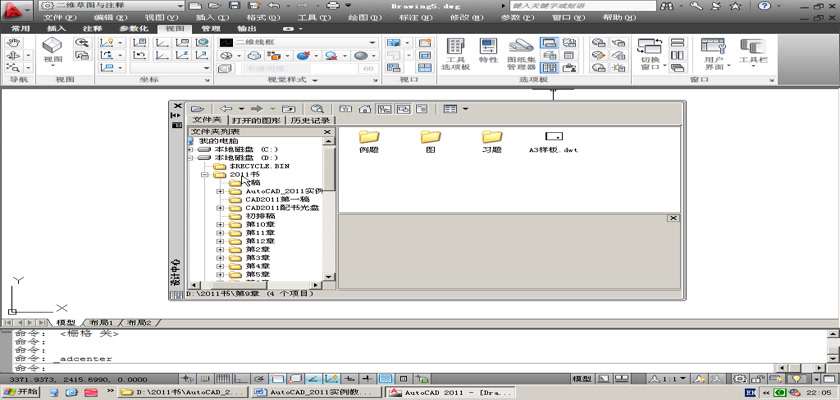
Task: Click the Help question mark icon
Action: (x=763, y=6)
